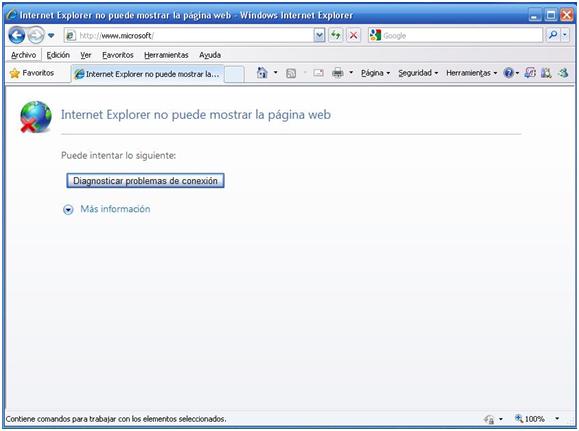This screenshot has width=579, height=431.
Task: Click 'Diagnosticar problemas de conexión' button
Action: 145,181
